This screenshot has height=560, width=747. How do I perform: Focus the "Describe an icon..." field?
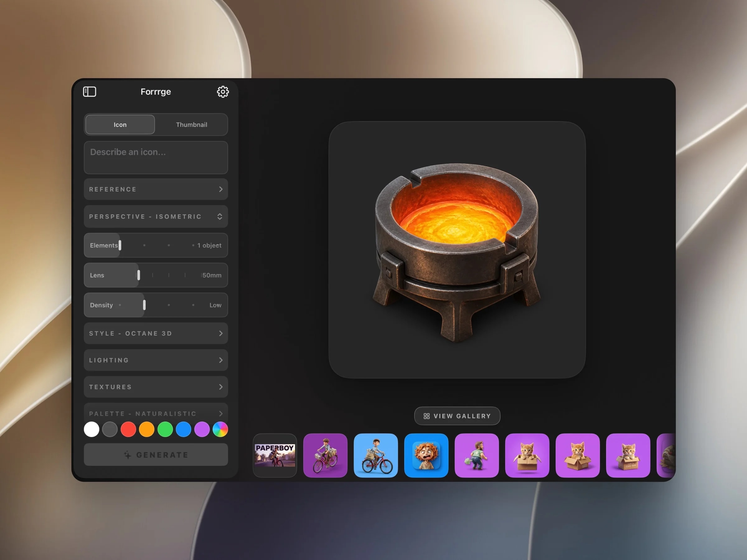click(156, 157)
